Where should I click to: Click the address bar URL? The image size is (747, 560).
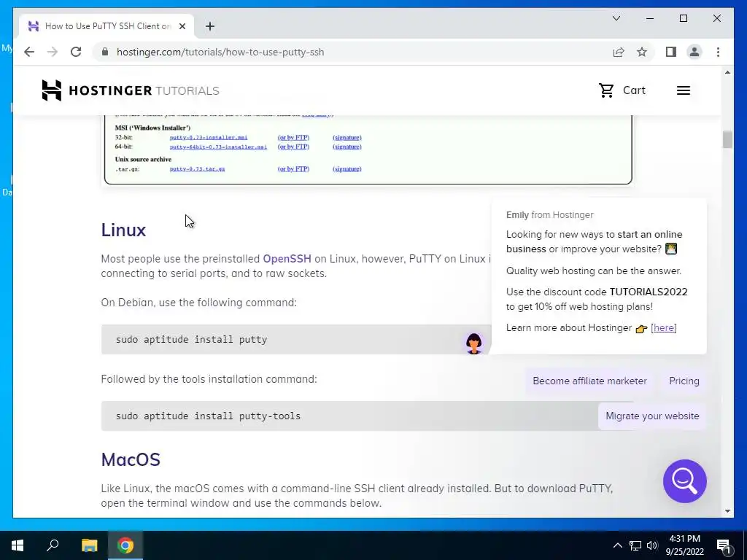click(x=220, y=52)
